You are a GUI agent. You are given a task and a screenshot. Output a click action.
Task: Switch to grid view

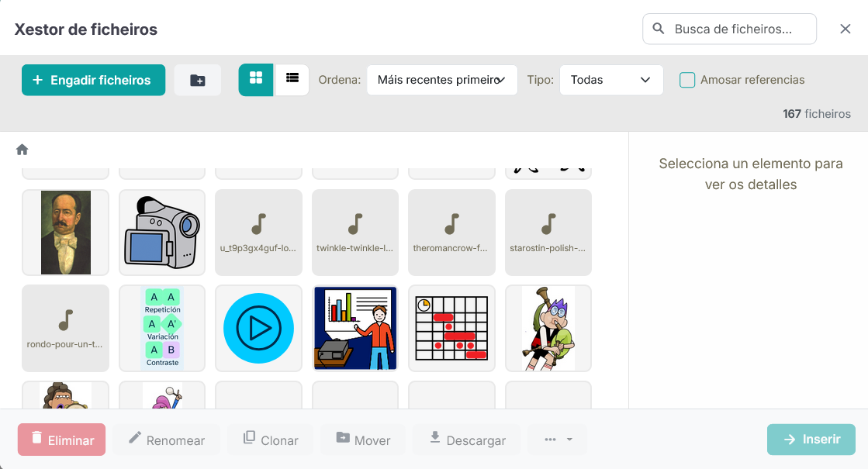256,80
